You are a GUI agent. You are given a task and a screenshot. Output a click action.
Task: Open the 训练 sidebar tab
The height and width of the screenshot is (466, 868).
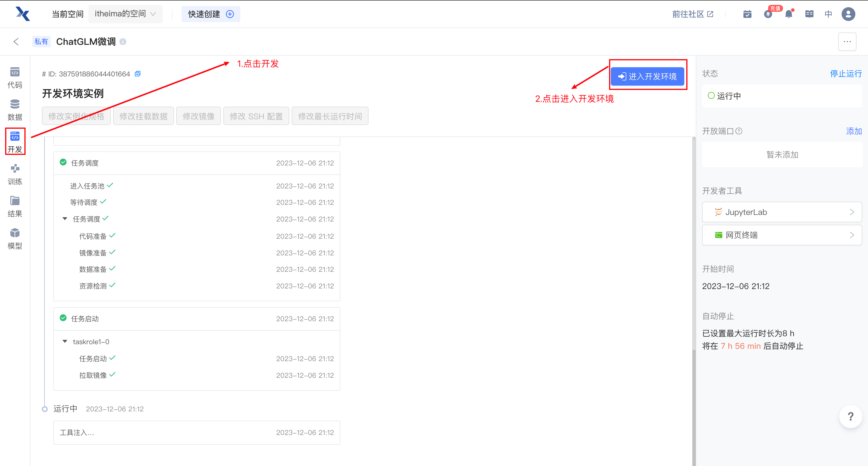coord(15,174)
